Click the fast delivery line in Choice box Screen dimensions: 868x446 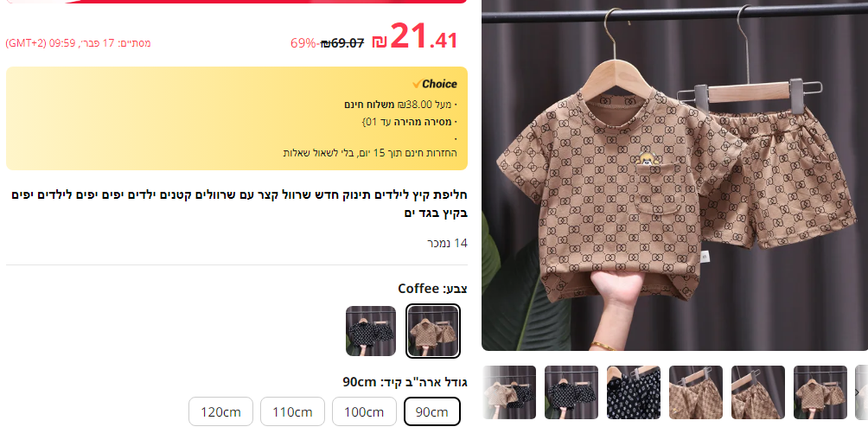[x=409, y=122]
